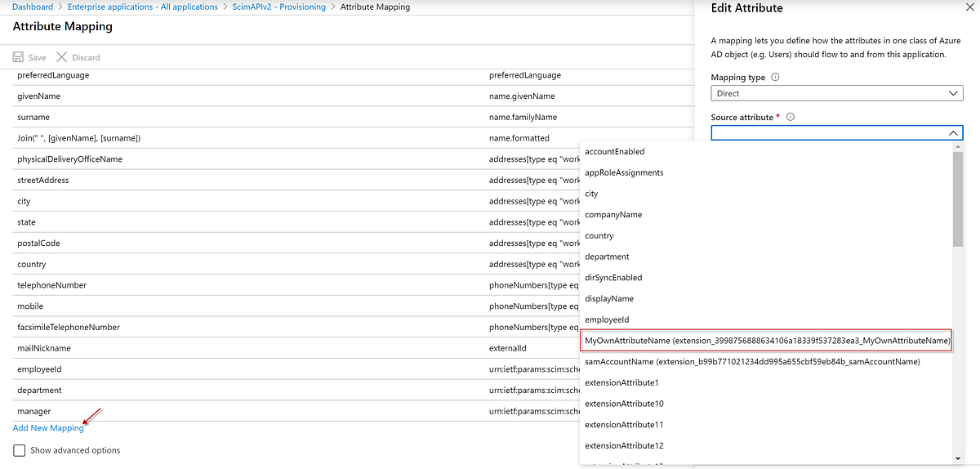The image size is (980, 469).
Task: Click name.formatted target attribute cell
Action: (519, 138)
